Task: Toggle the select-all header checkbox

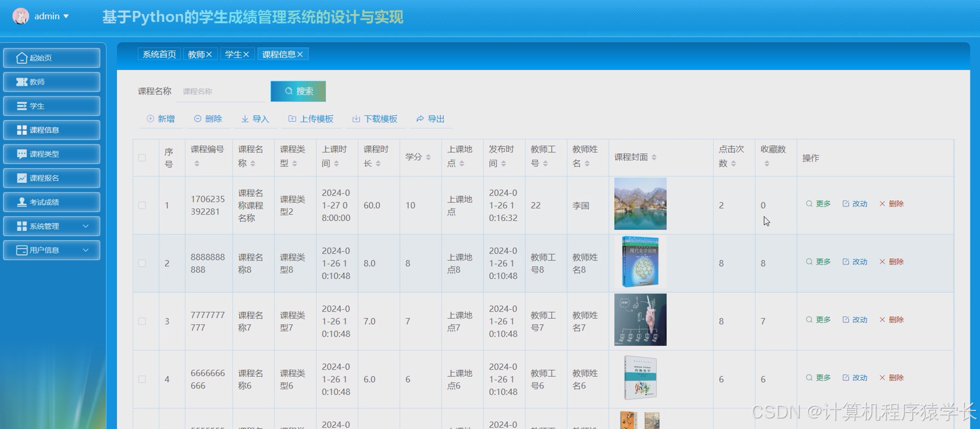Action: 142,158
